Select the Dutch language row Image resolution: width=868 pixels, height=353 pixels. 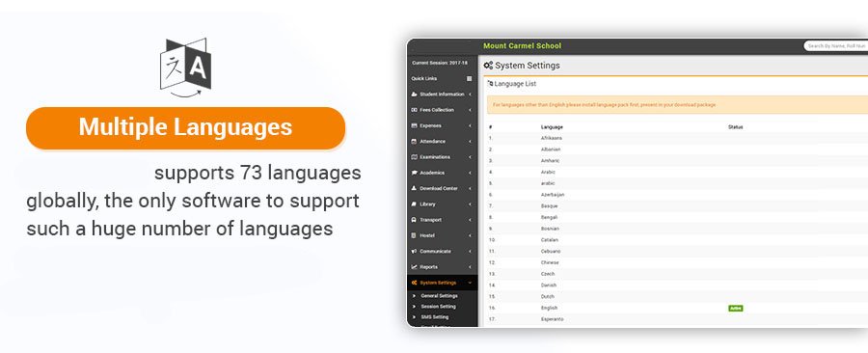tap(676, 296)
